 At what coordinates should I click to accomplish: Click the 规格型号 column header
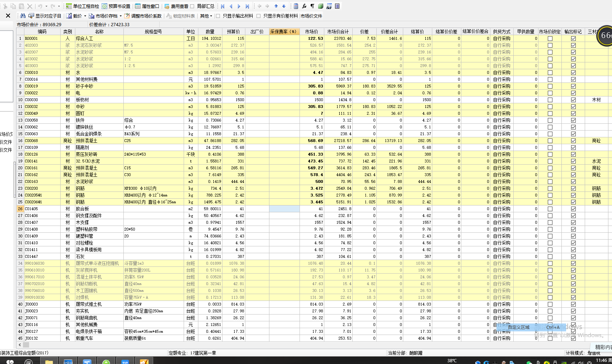coord(153,32)
